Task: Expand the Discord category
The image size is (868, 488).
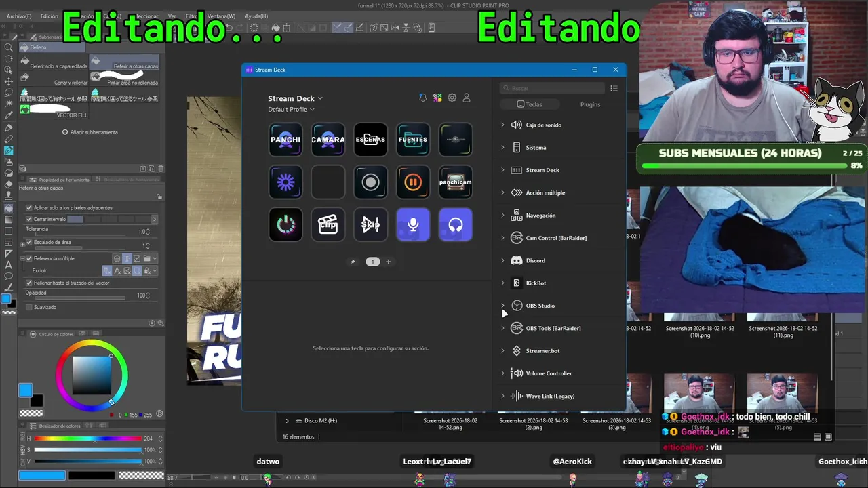Action: click(502, 260)
